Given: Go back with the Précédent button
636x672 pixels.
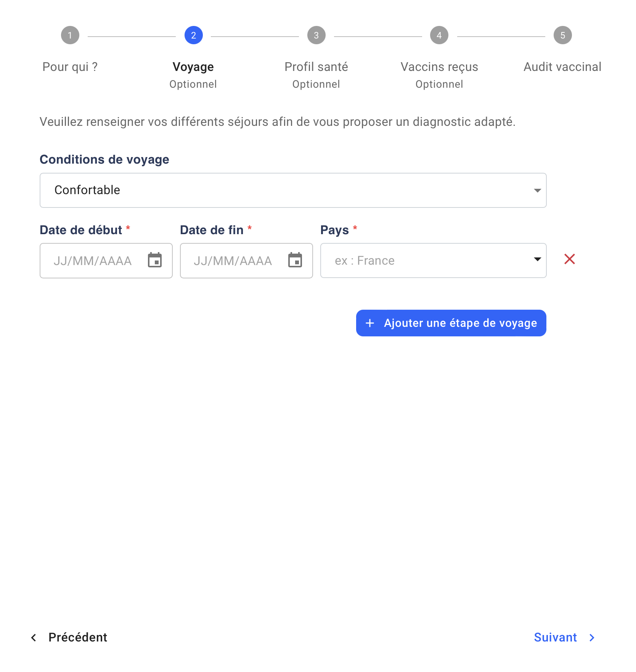Looking at the screenshot, I should tap(69, 637).
